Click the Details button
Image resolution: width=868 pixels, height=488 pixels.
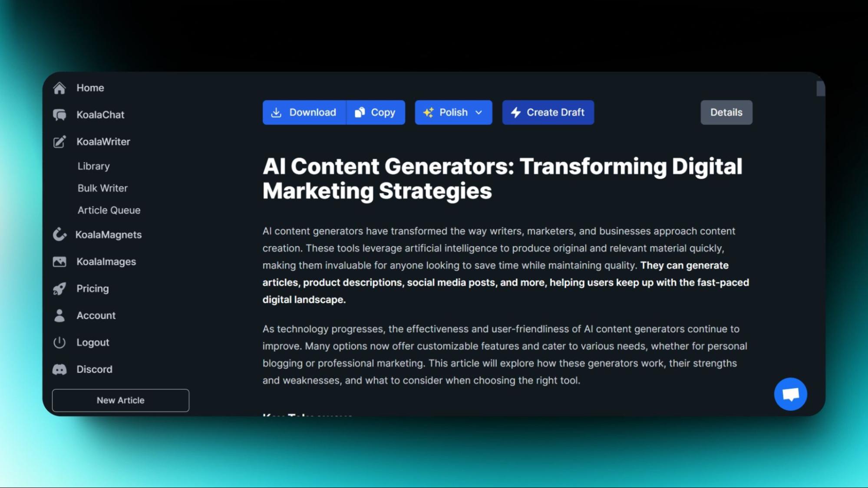726,112
